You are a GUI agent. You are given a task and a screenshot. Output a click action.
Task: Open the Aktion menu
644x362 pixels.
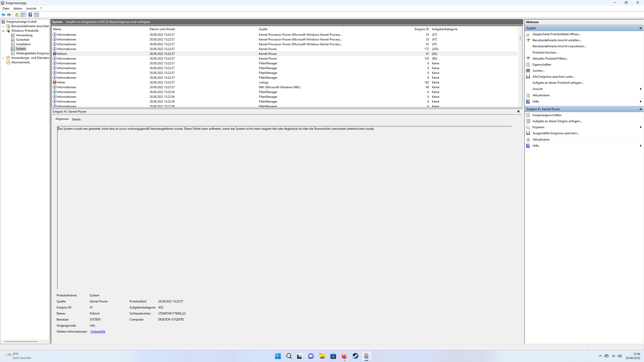coord(18,9)
